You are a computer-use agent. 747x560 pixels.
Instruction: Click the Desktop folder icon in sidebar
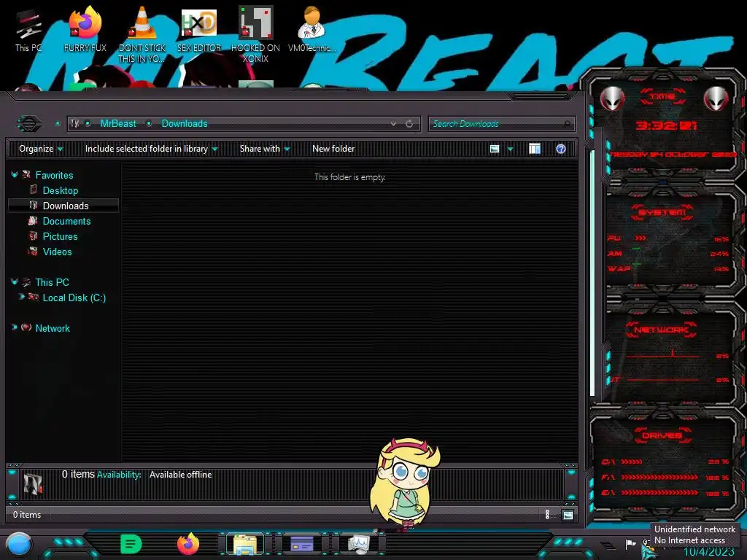pyautogui.click(x=34, y=190)
